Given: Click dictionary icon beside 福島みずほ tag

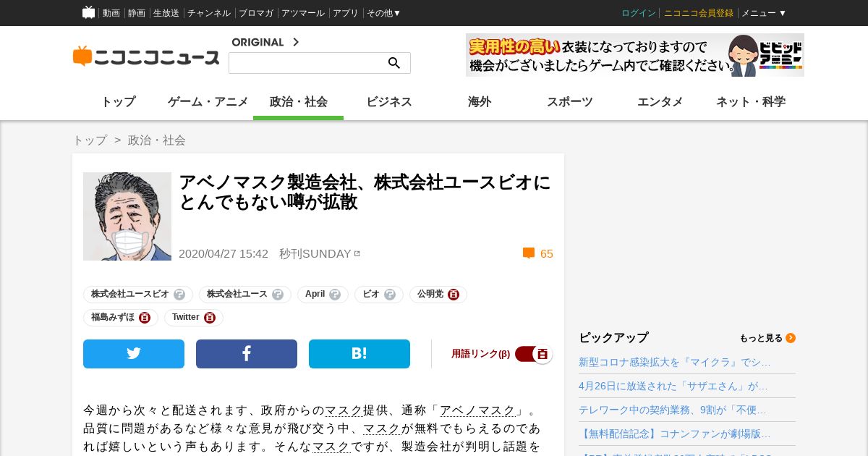Looking at the screenshot, I should (x=145, y=318).
